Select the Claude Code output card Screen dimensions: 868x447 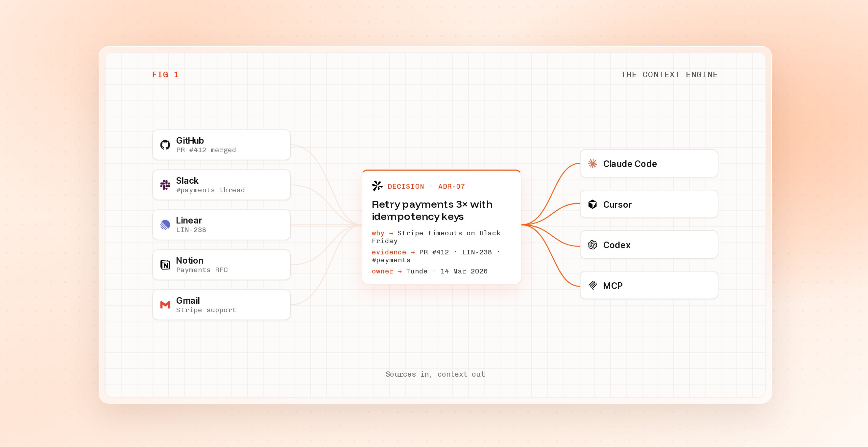click(649, 163)
